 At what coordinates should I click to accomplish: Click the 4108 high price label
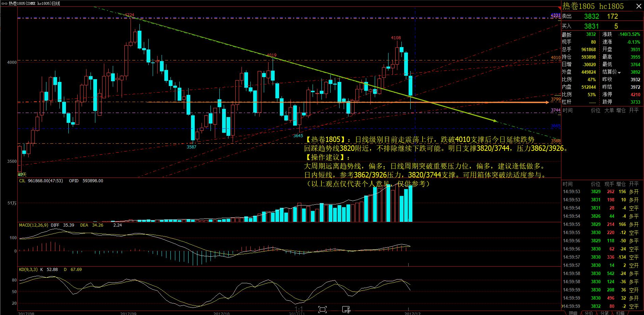(396, 38)
